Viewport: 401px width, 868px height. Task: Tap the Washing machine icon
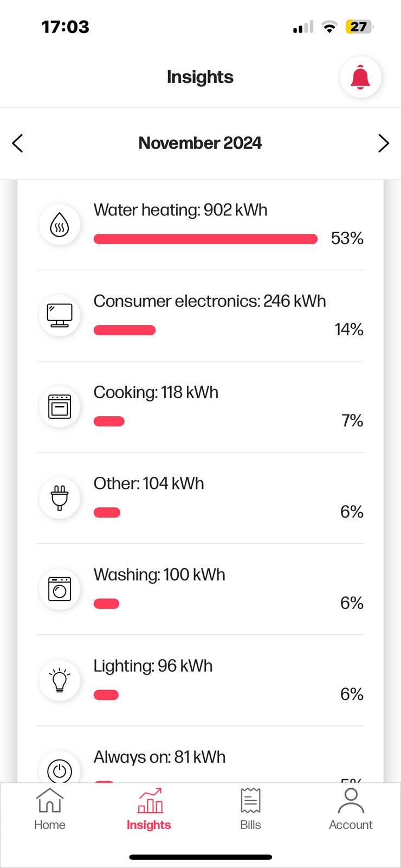click(60, 589)
